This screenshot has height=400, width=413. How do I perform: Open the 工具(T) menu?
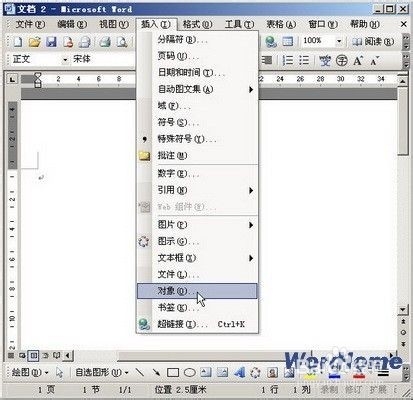[239, 24]
